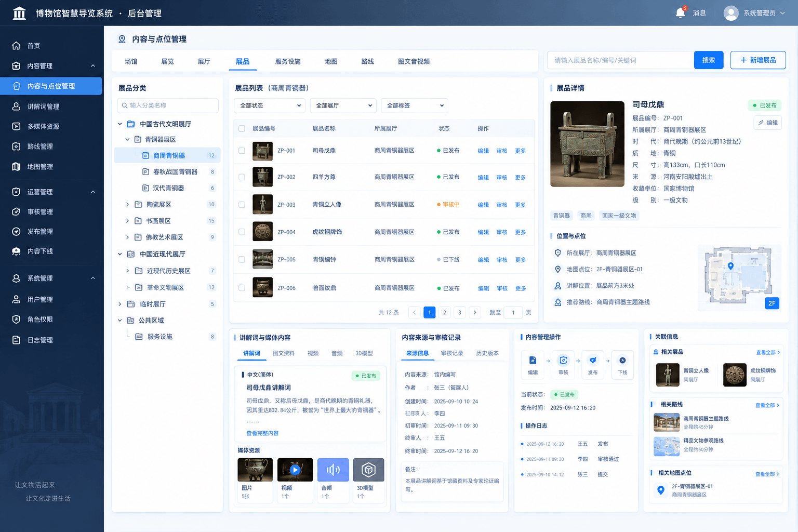The width and height of the screenshot is (798, 532).
Task: Switch to the 路线 tab
Action: (368, 61)
